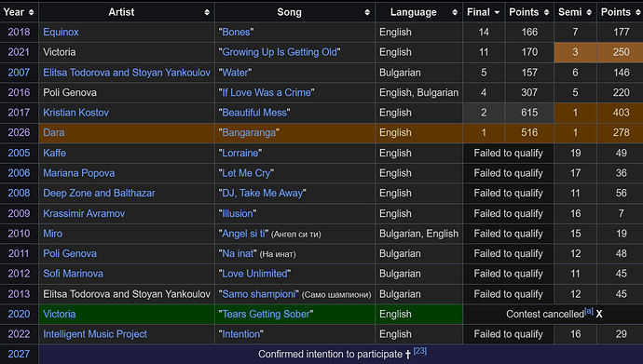Screen dimensions: 643x364
Task: Open the "Bones" song link
Action: point(236,32)
